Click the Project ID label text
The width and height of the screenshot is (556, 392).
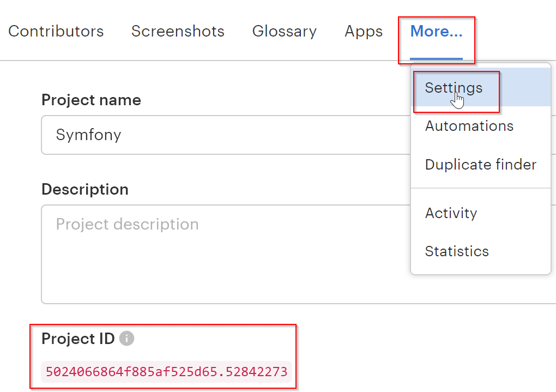[78, 339]
